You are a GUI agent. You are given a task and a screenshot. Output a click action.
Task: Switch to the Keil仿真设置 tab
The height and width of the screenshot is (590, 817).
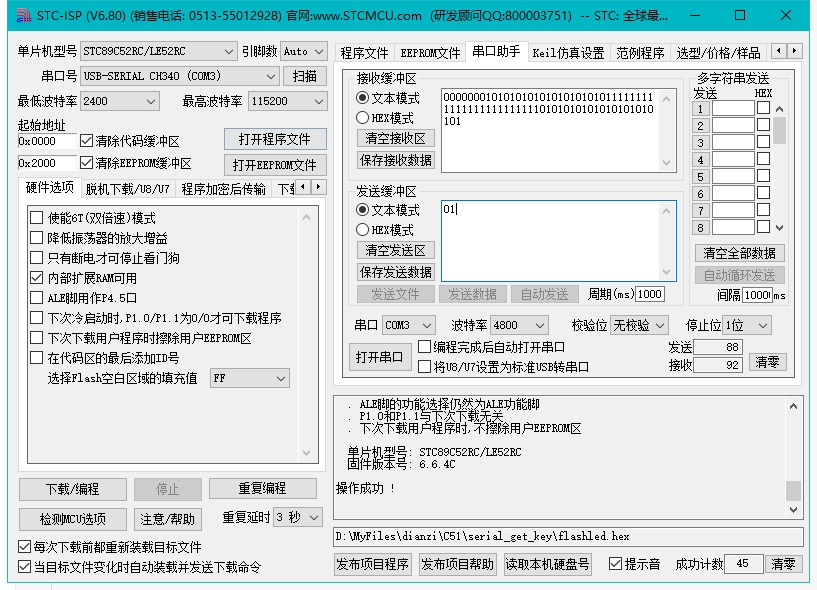pos(568,53)
